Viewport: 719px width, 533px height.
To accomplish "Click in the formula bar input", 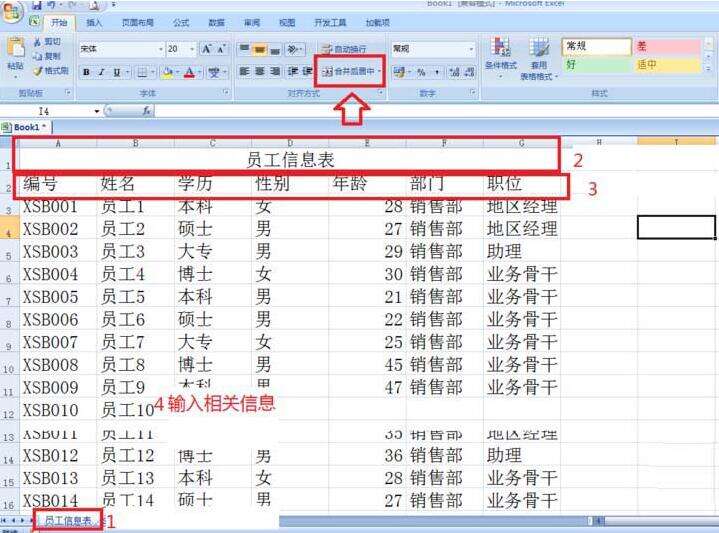I will point(436,111).
